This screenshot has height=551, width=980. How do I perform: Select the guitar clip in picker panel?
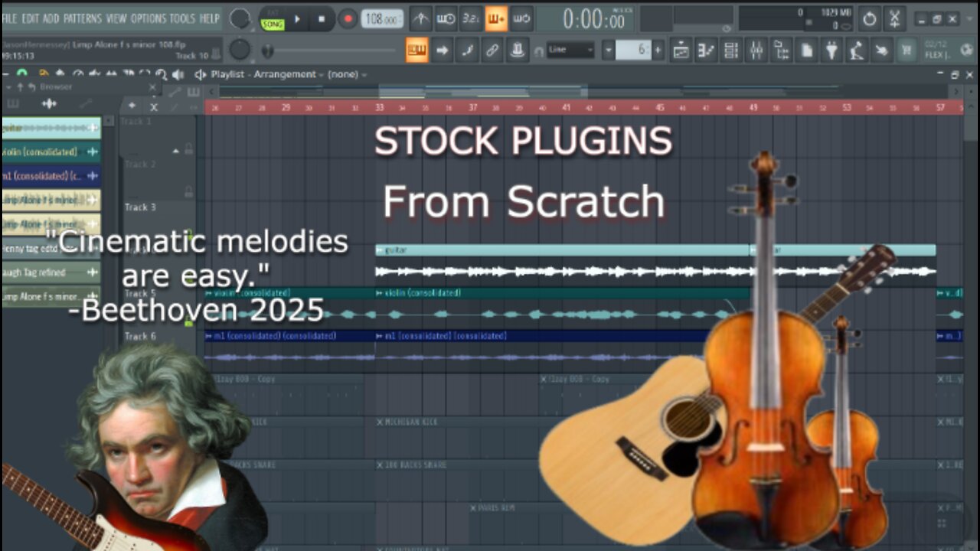(51, 128)
